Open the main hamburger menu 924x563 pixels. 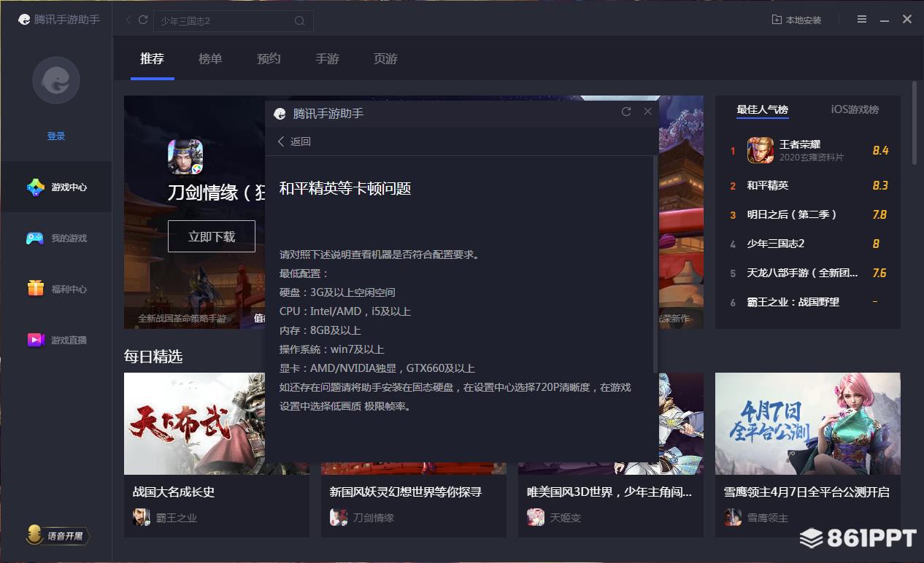(862, 20)
